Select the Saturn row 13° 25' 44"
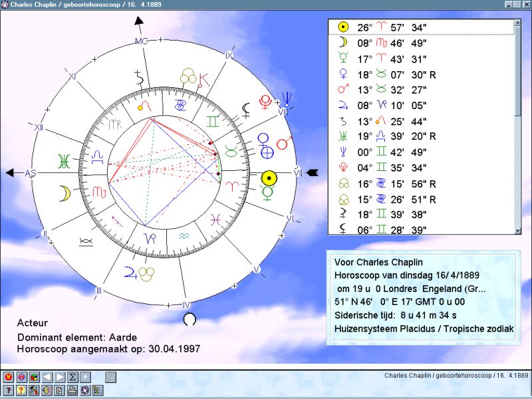Viewport: 532px width, 399px height. 422,121
